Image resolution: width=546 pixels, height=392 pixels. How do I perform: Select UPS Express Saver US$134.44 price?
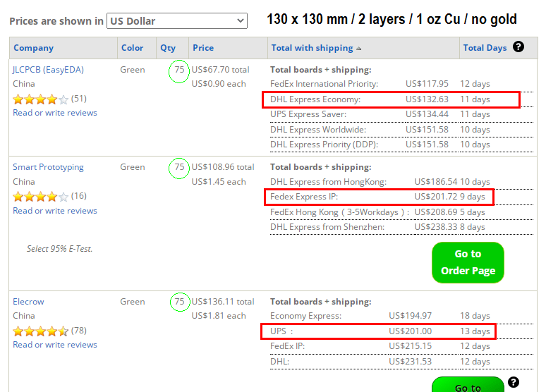point(427,114)
